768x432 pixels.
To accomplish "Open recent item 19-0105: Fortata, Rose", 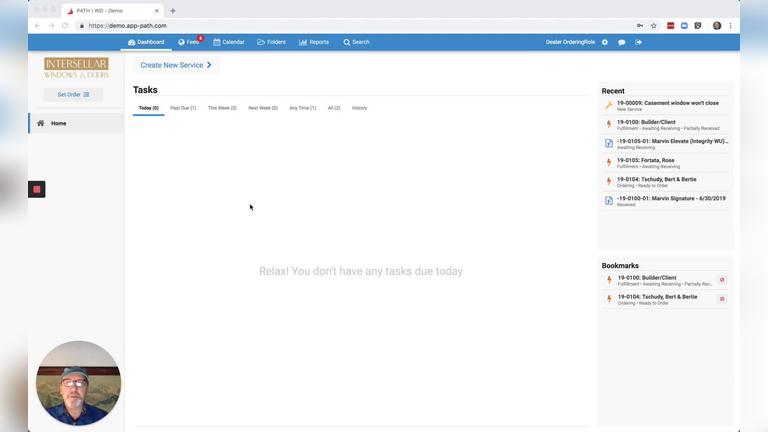I will [x=665, y=163].
